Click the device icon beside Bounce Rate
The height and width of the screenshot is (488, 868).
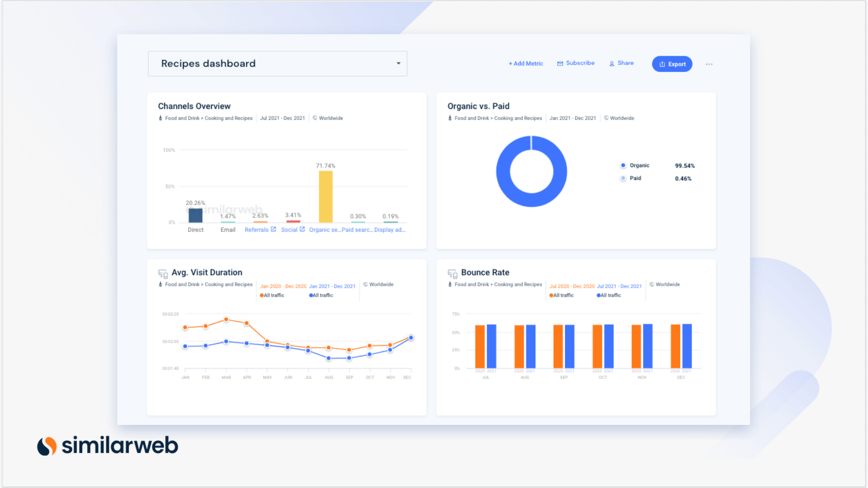[x=452, y=273]
